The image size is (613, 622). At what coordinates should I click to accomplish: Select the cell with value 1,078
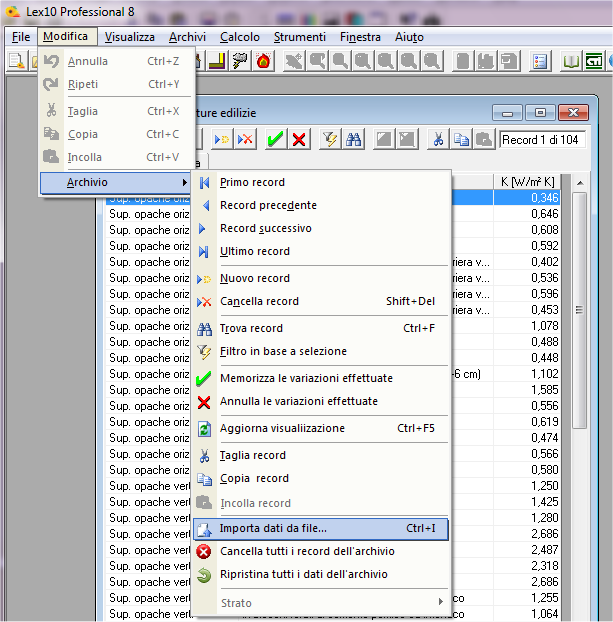(x=527, y=326)
